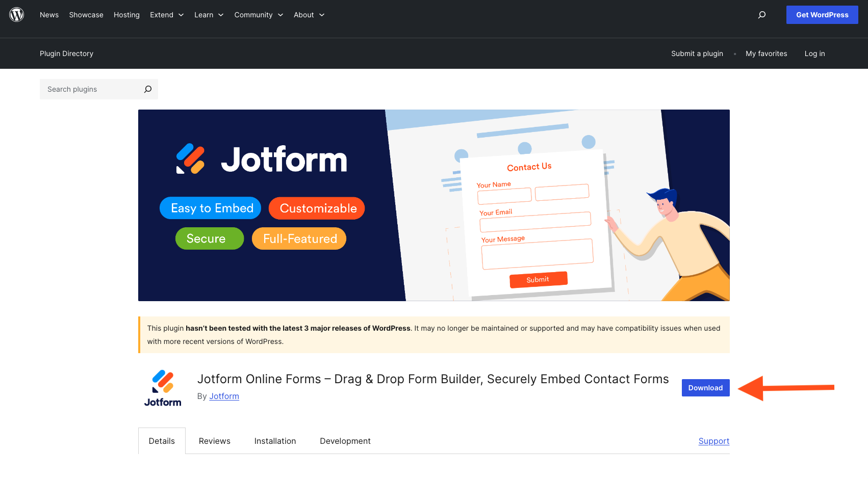Image resolution: width=868 pixels, height=479 pixels.
Task: Go to the Showcase page
Action: tap(86, 15)
